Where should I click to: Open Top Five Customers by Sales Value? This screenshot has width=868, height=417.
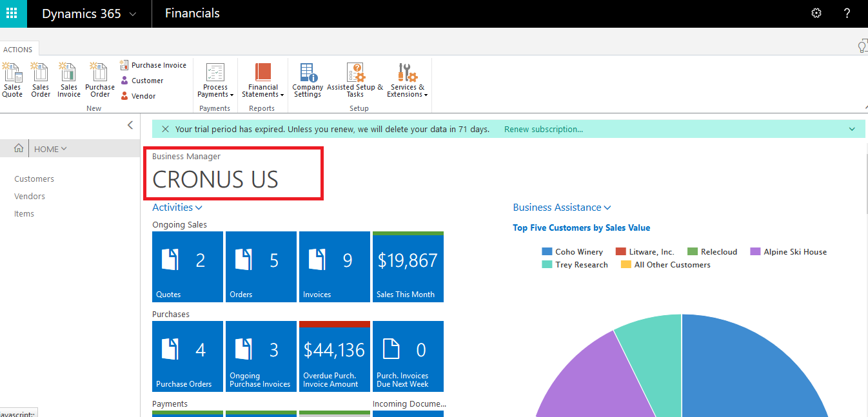(x=582, y=228)
